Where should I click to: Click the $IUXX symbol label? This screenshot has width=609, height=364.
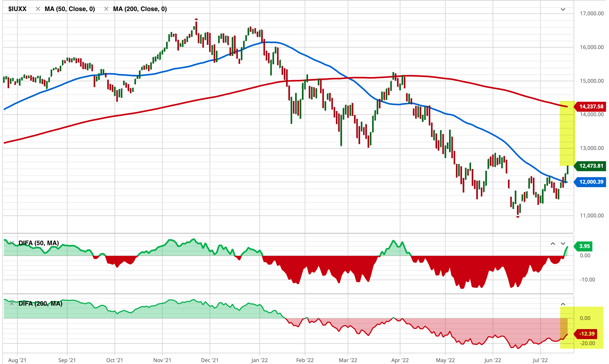point(17,9)
